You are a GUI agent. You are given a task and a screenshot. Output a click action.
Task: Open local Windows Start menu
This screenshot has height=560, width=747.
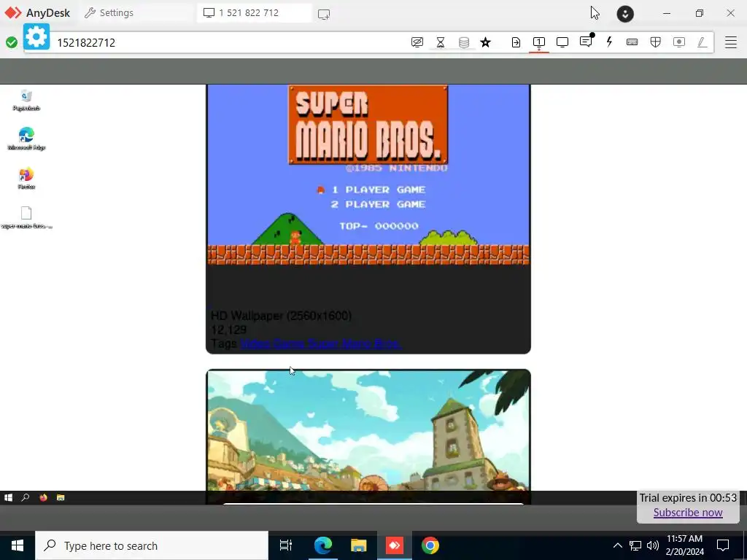click(x=18, y=545)
